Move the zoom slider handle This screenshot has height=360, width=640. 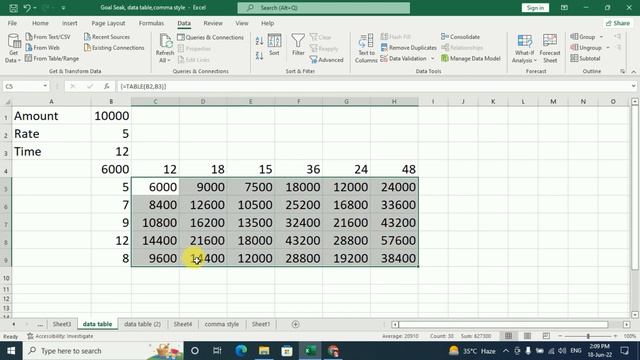pos(588,336)
